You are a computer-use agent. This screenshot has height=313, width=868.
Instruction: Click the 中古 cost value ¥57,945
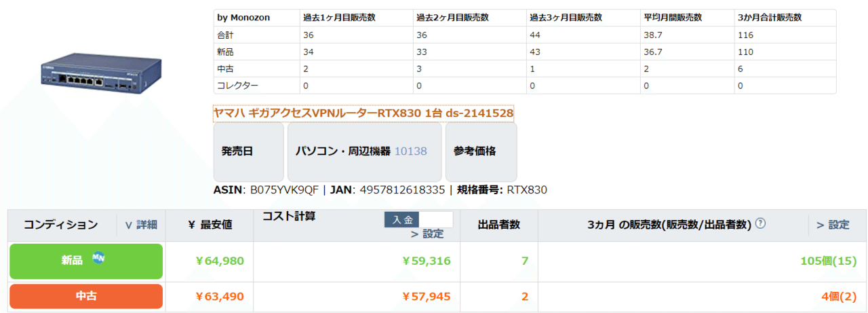426,296
